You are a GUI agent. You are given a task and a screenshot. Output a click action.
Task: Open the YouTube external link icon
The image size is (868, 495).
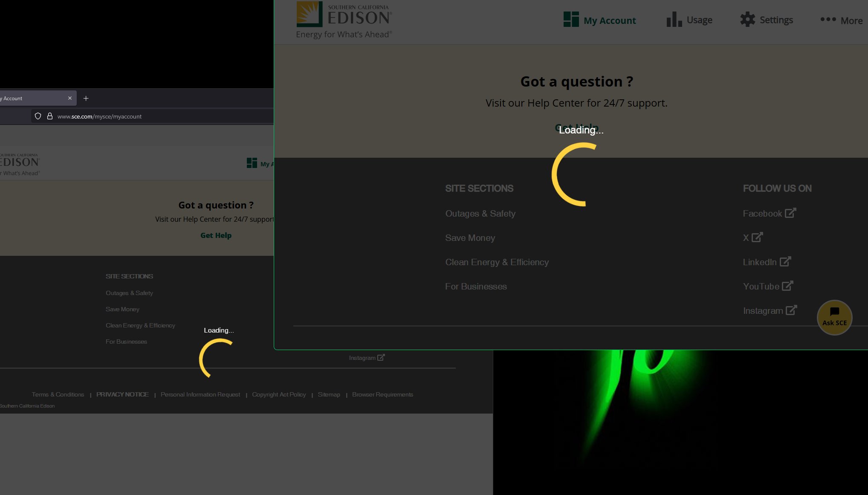tap(787, 286)
